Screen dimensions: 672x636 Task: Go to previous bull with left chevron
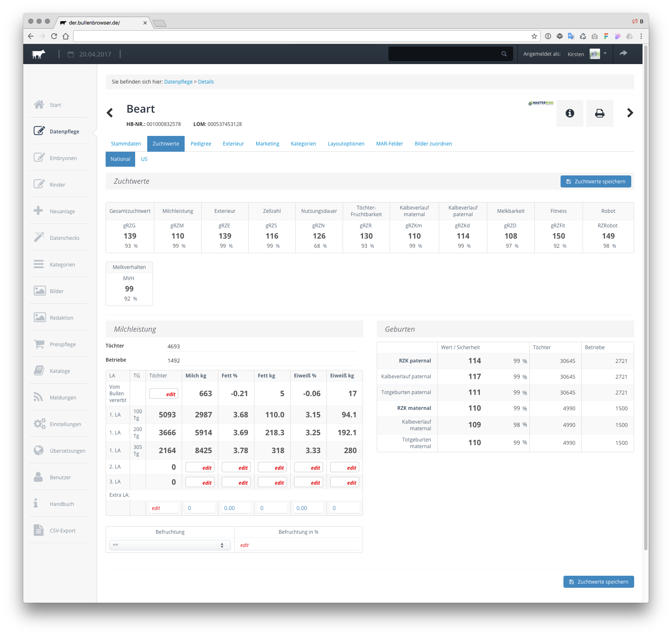coord(110,113)
